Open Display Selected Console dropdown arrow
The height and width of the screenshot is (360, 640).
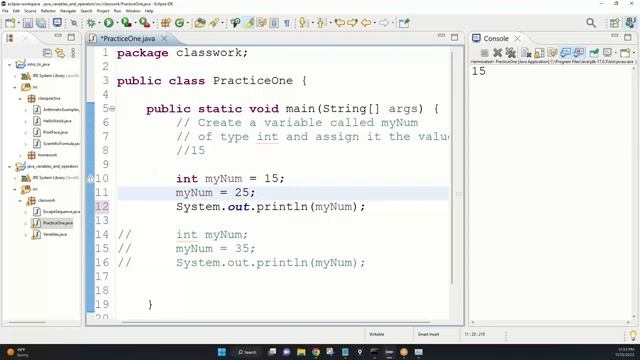pos(616,53)
